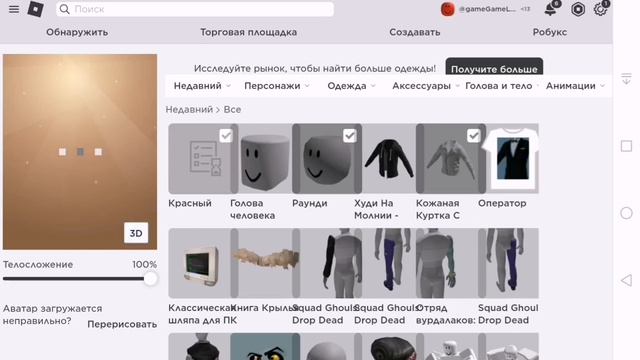This screenshot has height=360, width=640.
Task: Open the Робукс tab
Action: (550, 32)
